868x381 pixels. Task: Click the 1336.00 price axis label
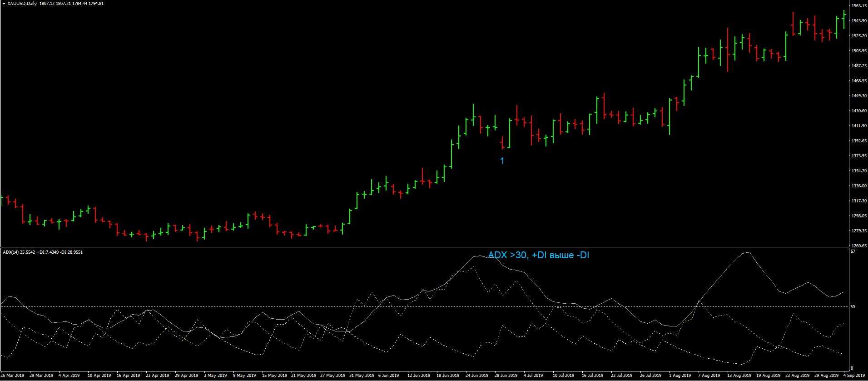[858, 186]
